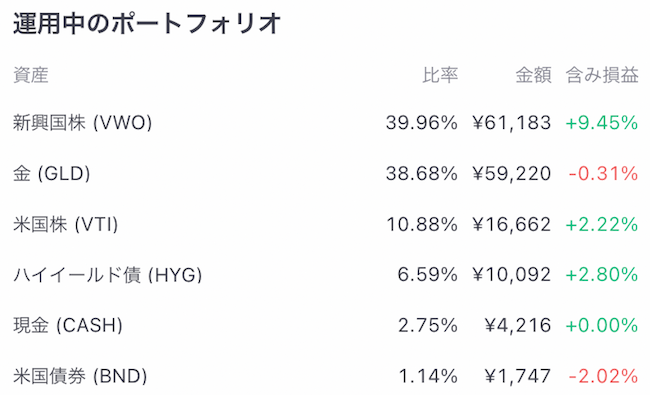
Task: Click the 運用中のポートフォリオ heading
Action: click(x=147, y=23)
